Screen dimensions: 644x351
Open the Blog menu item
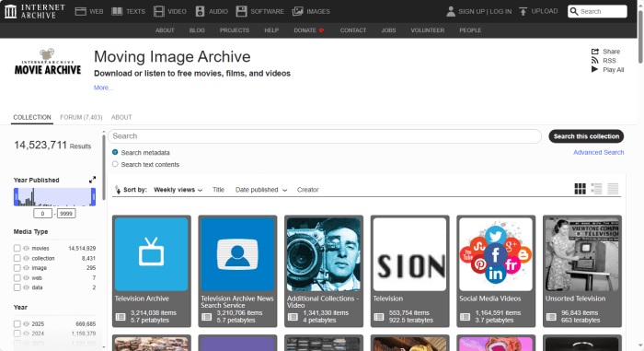197,30
